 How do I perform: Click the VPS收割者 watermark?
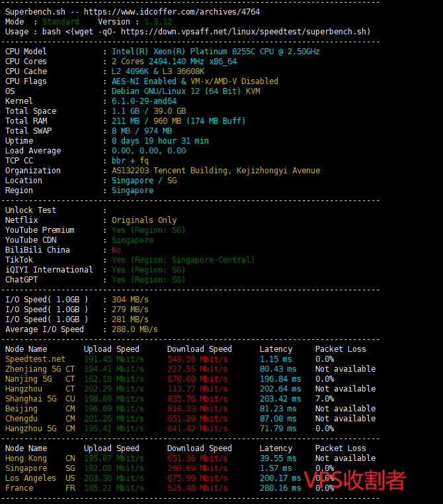pyautogui.click(x=354, y=480)
